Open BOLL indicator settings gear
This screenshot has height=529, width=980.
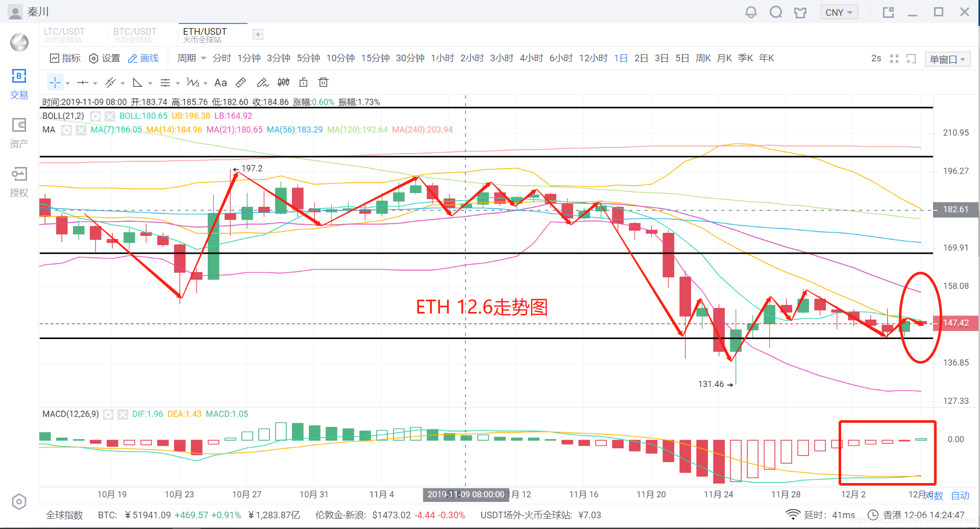[x=95, y=116]
